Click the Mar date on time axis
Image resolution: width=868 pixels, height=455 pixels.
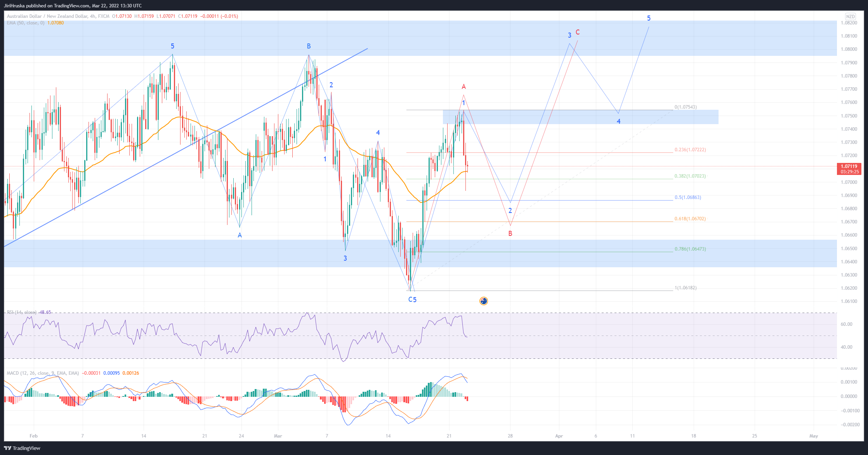coord(278,436)
